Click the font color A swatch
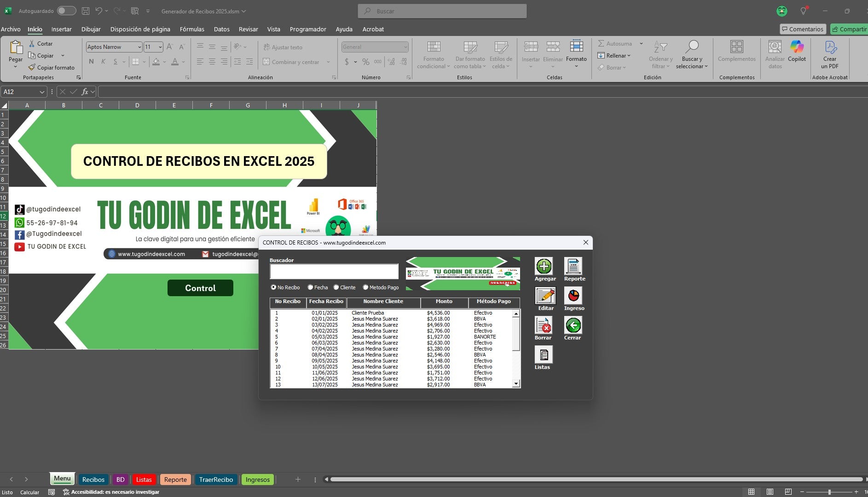 click(x=175, y=62)
